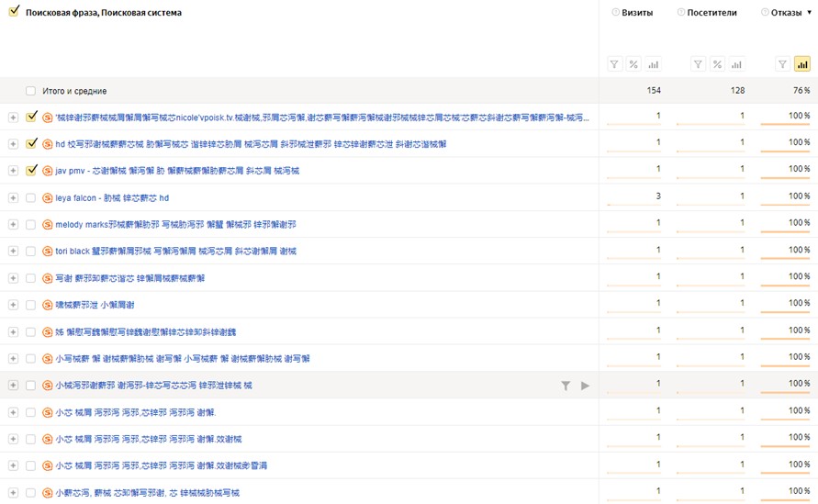The image size is (818, 504).
Task: Click the funnel filter icon in highlighted row
Action: [x=566, y=386]
